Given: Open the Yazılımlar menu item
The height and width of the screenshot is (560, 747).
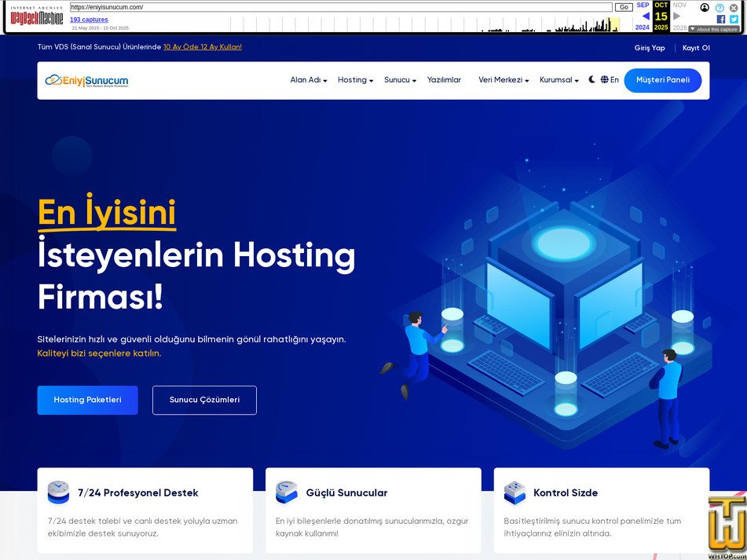Looking at the screenshot, I should (444, 79).
